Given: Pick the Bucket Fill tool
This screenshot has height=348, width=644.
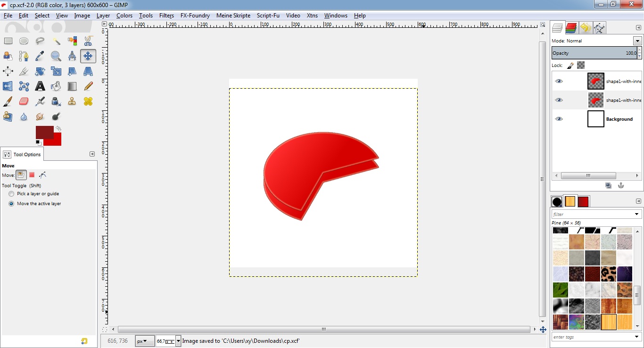Looking at the screenshot, I should point(56,86).
